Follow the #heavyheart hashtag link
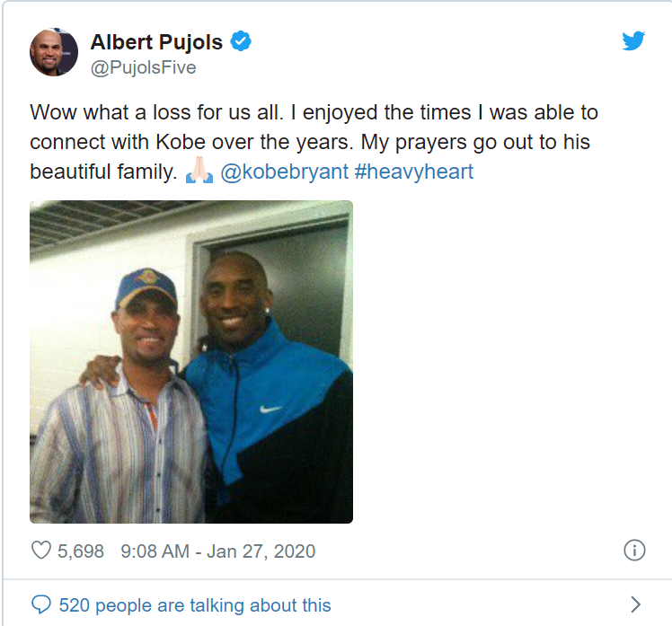Screen dimensions: 672x626 [x=413, y=172]
